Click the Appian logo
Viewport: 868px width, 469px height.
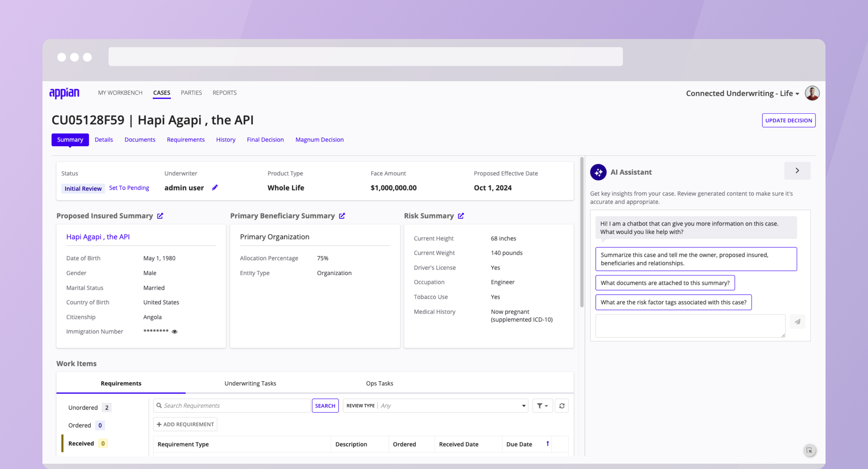(64, 93)
